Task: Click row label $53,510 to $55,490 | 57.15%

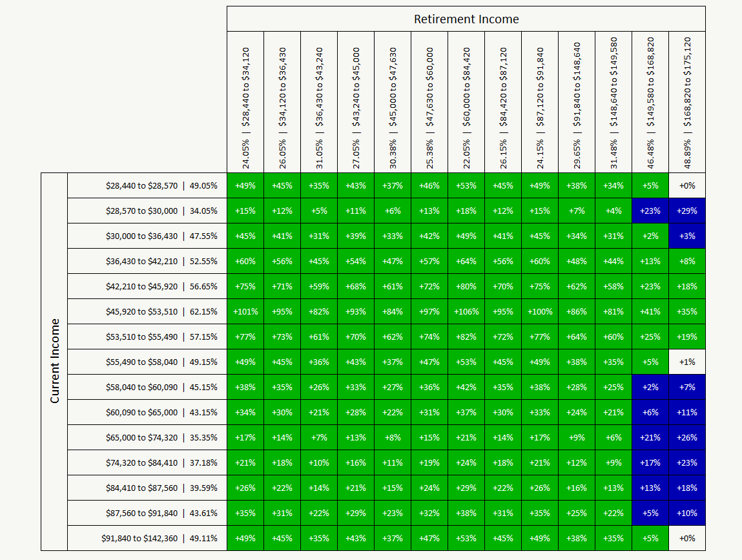Action: (147, 337)
